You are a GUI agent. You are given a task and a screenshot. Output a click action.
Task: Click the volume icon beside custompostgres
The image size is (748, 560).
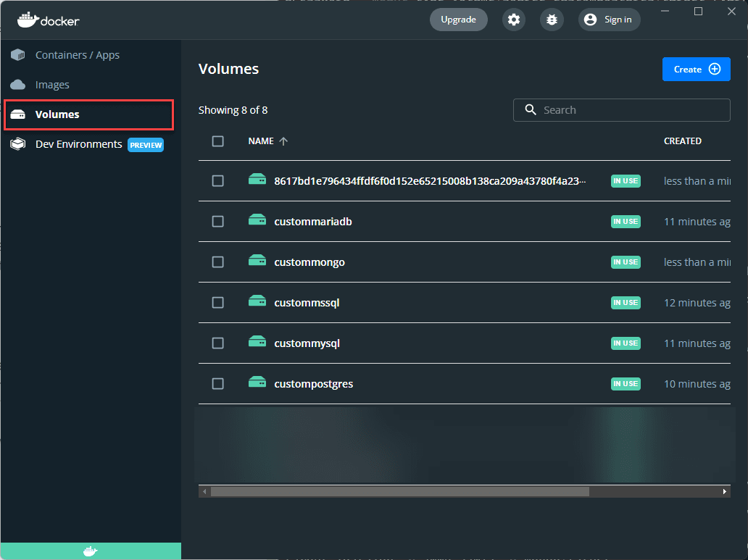(257, 382)
